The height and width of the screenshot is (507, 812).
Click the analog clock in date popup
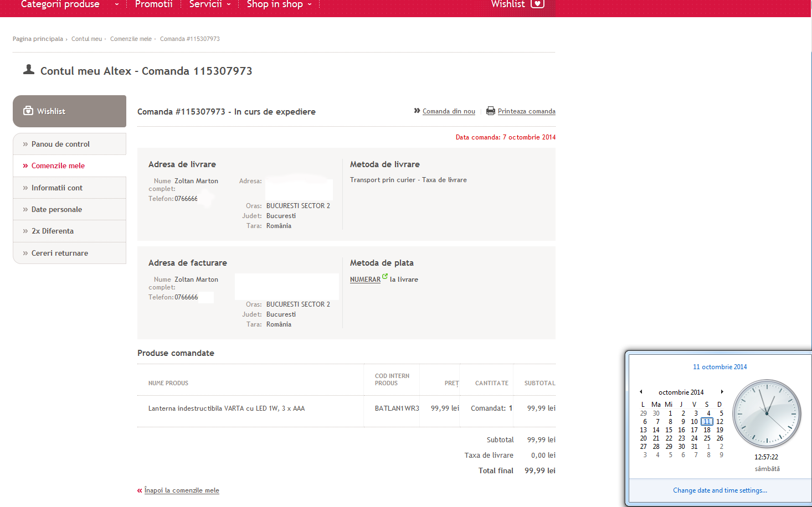767,413
